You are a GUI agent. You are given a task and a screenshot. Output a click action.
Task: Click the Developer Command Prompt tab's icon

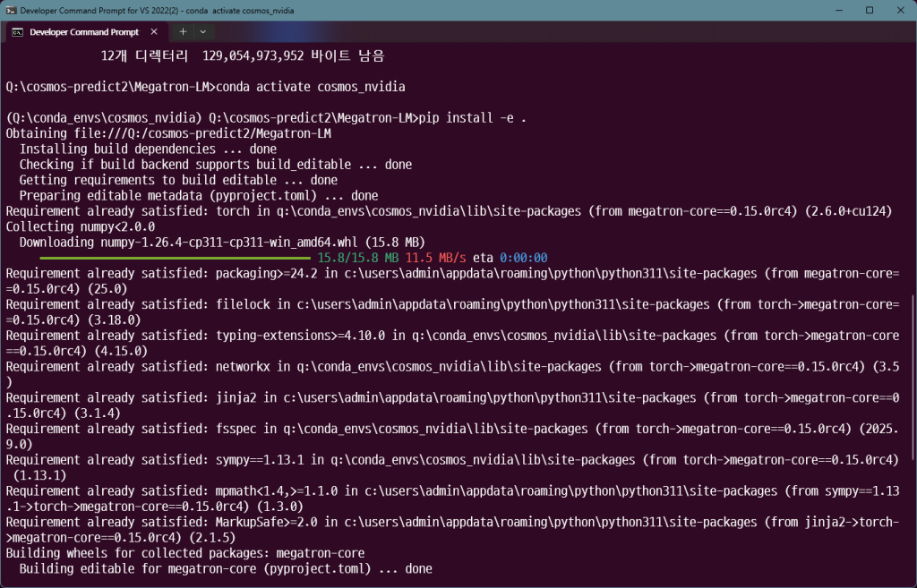pos(17,31)
